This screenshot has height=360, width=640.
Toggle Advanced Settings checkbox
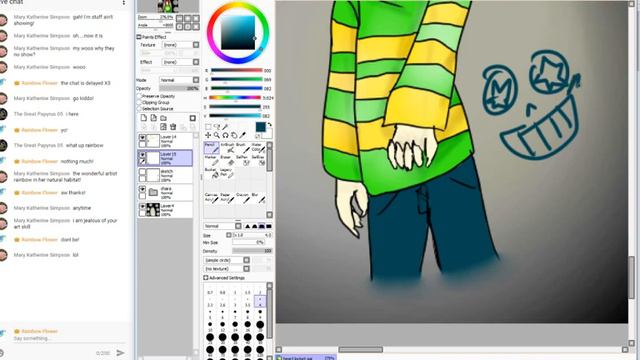point(206,278)
